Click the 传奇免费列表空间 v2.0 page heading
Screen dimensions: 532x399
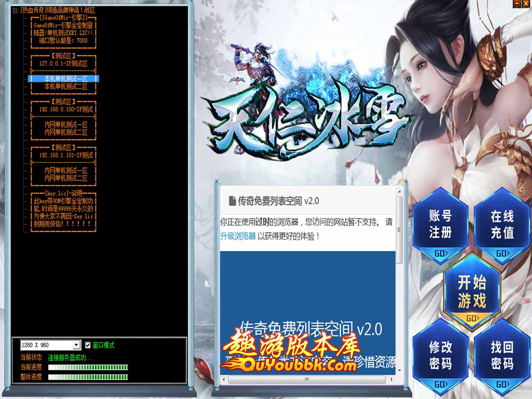click(x=278, y=201)
